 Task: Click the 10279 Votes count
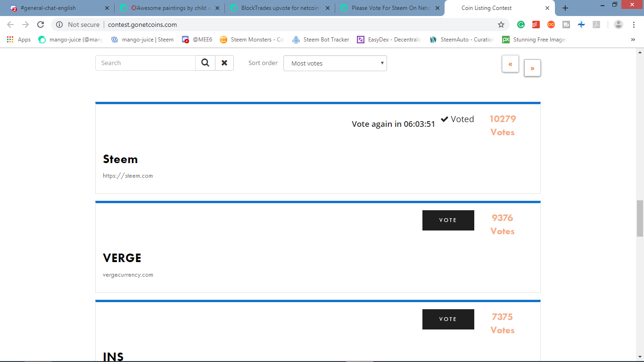(x=503, y=125)
